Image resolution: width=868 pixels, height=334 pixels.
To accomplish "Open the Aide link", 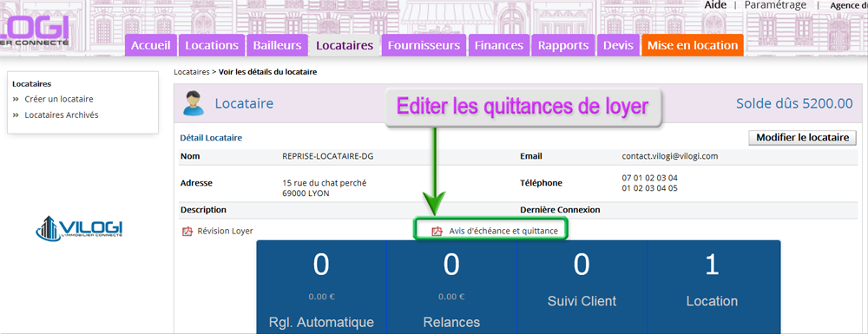I will [715, 5].
